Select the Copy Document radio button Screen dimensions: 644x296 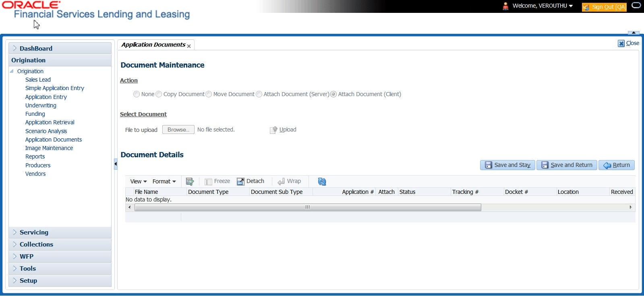(159, 94)
